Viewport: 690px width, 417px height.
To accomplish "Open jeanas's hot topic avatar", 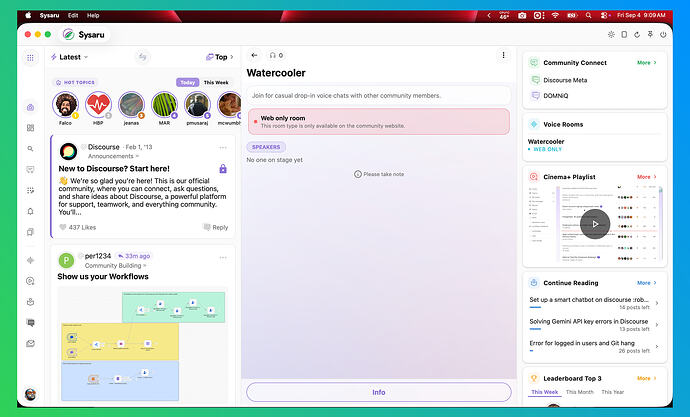I will 131,105.
